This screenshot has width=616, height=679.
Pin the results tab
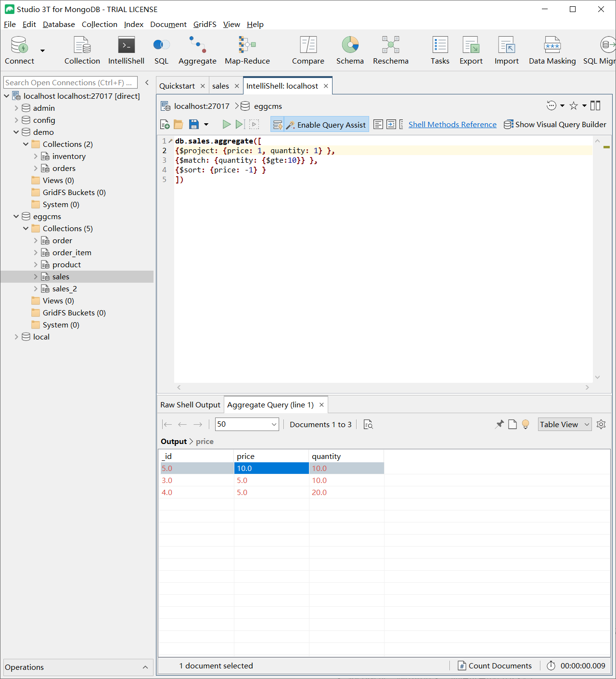click(x=500, y=424)
